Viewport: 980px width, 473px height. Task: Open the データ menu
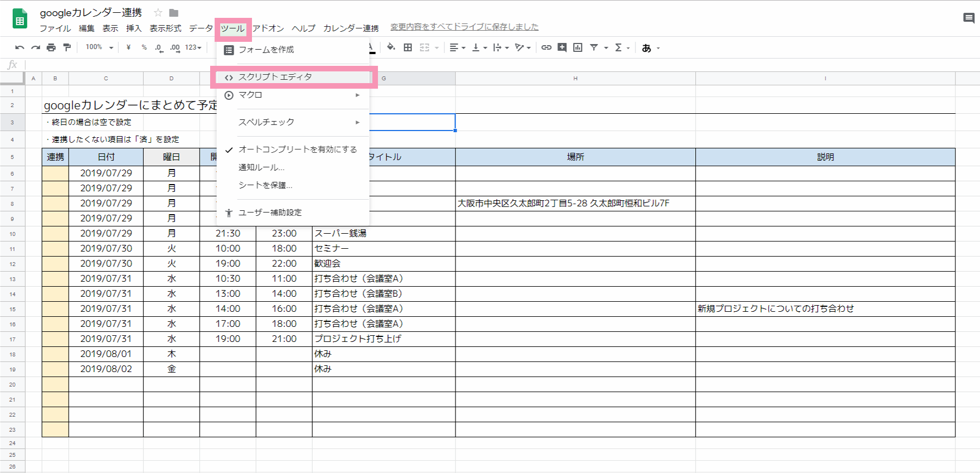201,28
